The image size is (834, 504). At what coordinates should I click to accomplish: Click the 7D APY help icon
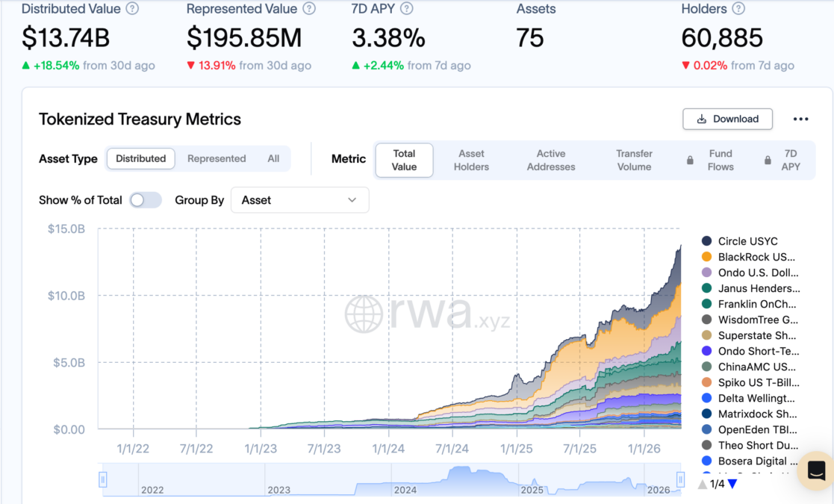point(407,9)
